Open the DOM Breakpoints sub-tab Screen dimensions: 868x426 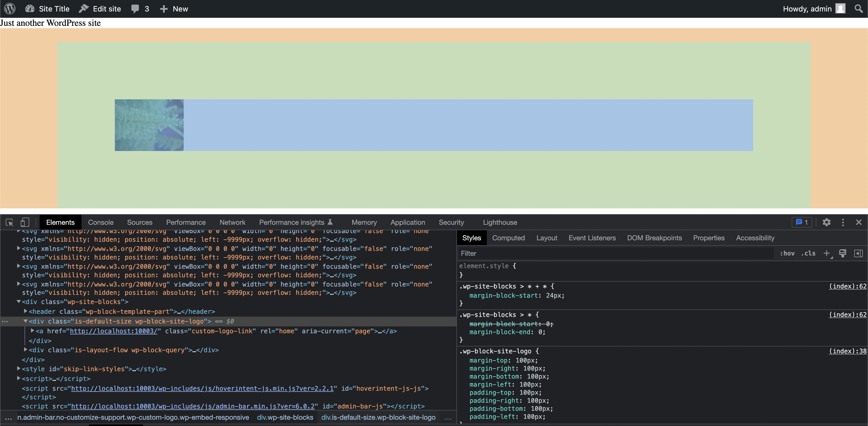pyautogui.click(x=654, y=238)
